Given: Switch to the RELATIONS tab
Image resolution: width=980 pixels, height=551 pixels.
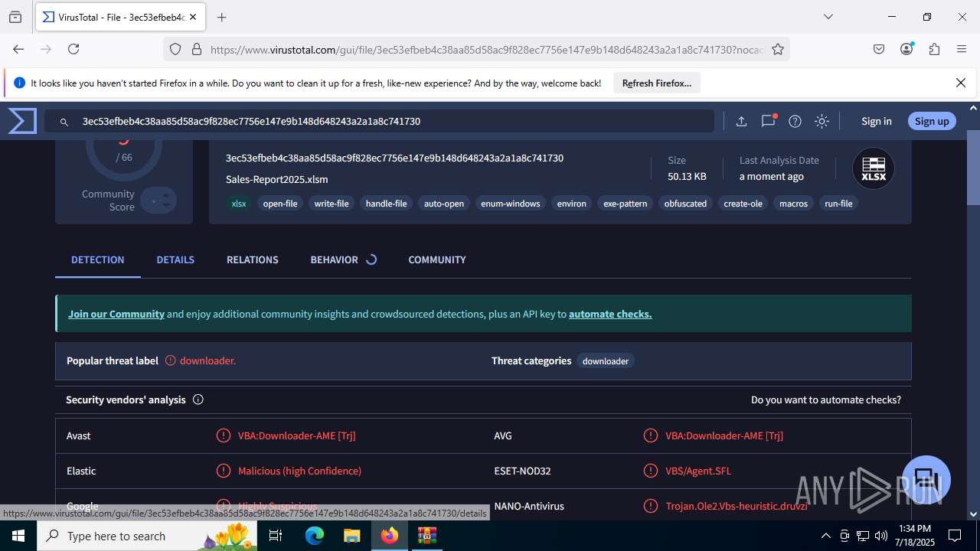Looking at the screenshot, I should [x=253, y=259].
